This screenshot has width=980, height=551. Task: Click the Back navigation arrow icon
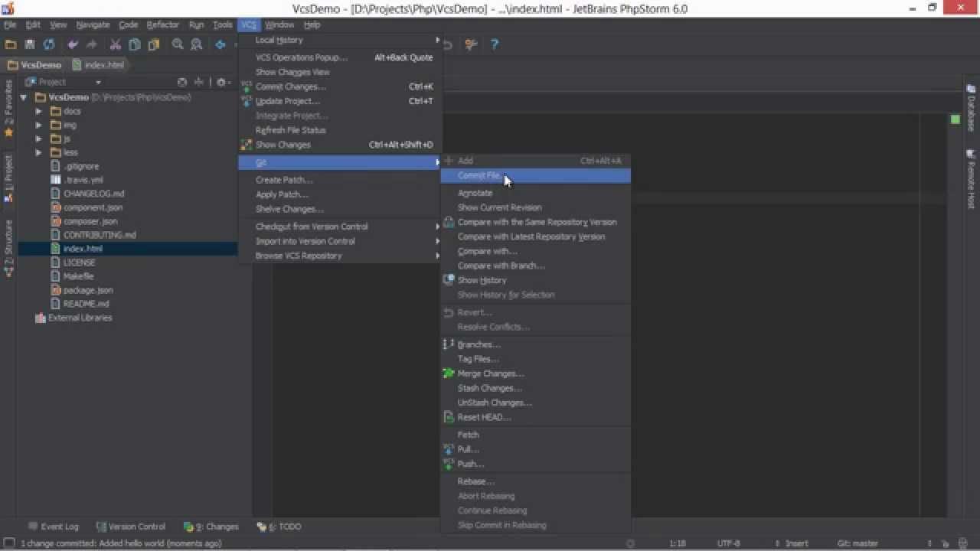(x=220, y=45)
